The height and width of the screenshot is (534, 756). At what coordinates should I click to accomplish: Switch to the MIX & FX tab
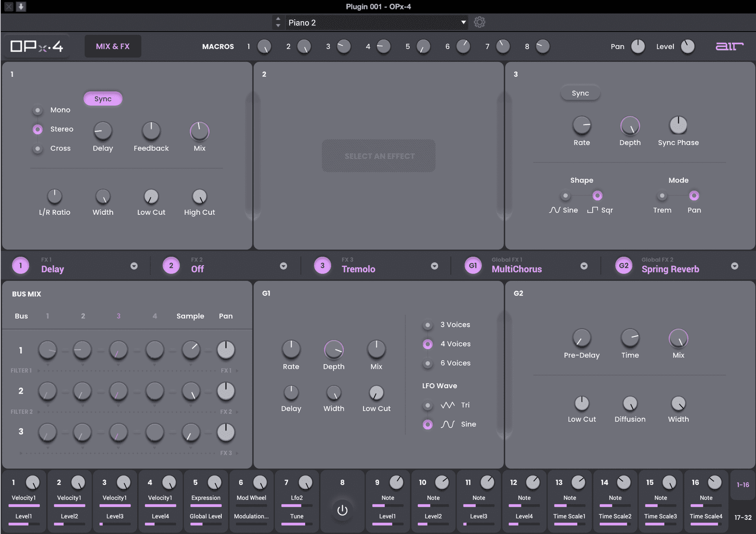point(113,47)
